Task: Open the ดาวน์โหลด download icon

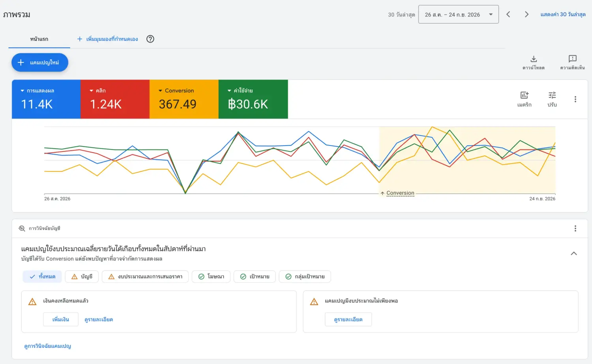Action: 534,59
